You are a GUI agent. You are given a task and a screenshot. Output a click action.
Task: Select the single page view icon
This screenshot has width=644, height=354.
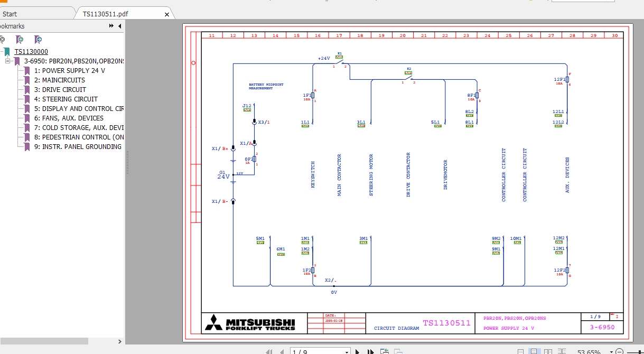534,350
